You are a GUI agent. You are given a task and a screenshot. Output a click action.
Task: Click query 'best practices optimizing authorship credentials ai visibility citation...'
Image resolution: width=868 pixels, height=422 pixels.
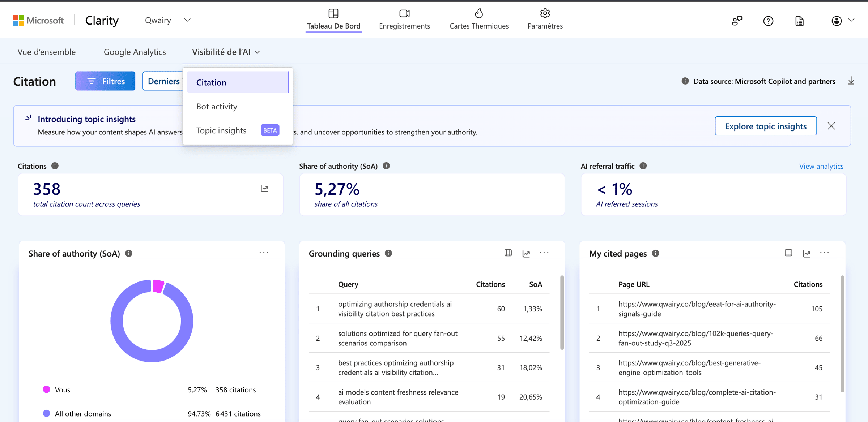[x=396, y=367]
